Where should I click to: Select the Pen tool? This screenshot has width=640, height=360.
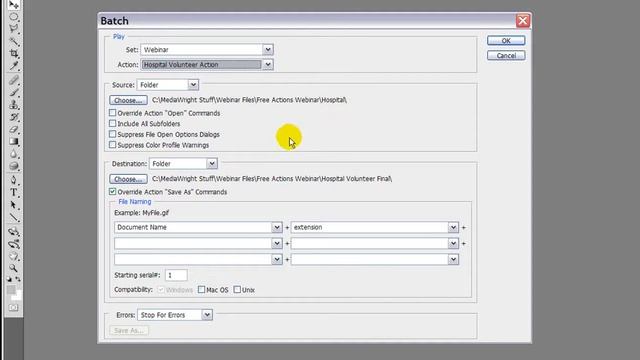(x=14, y=180)
